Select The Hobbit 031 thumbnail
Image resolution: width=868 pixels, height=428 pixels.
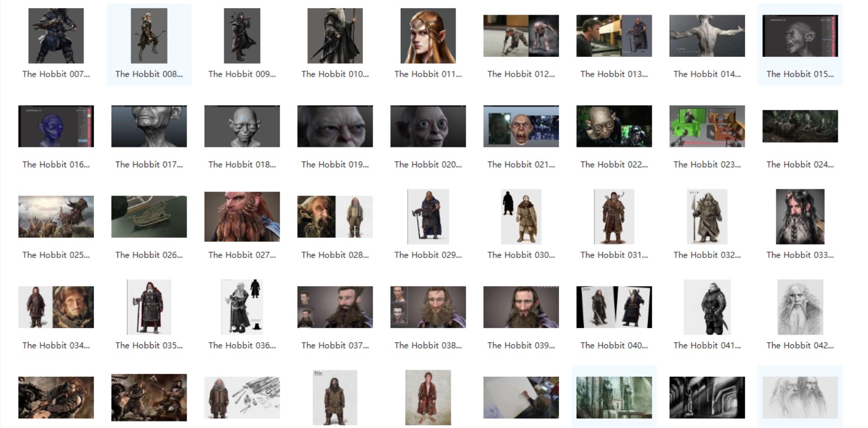pos(614,216)
